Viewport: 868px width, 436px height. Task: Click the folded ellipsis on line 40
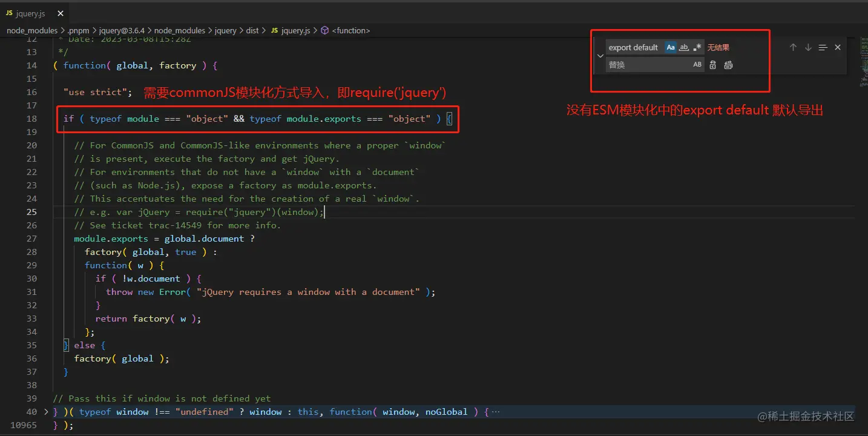pyautogui.click(x=496, y=412)
